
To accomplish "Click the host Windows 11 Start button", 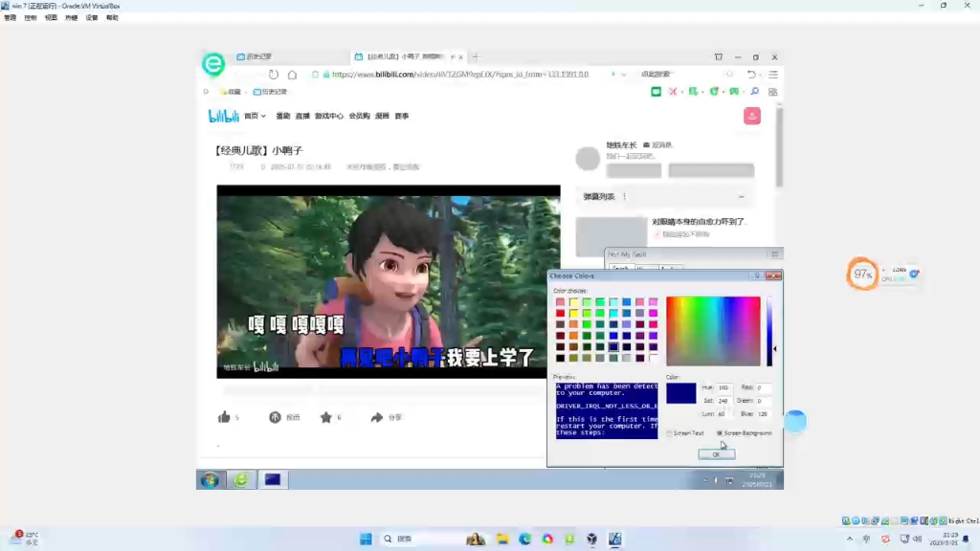I will click(x=366, y=539).
